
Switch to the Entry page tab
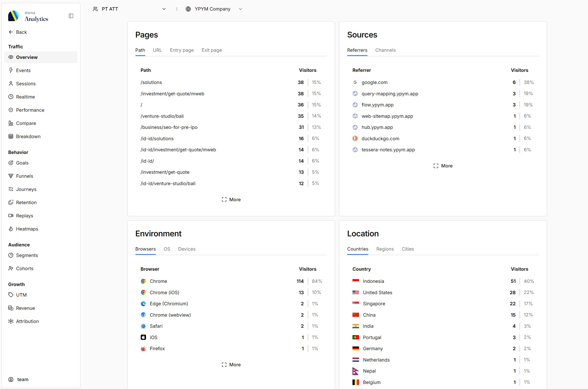click(x=182, y=50)
